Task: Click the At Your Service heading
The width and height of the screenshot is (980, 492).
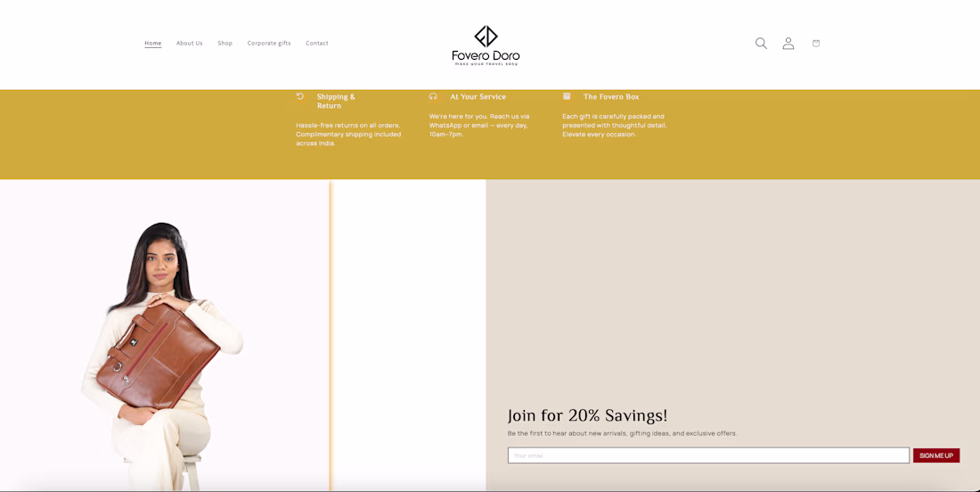Action: pos(478,97)
